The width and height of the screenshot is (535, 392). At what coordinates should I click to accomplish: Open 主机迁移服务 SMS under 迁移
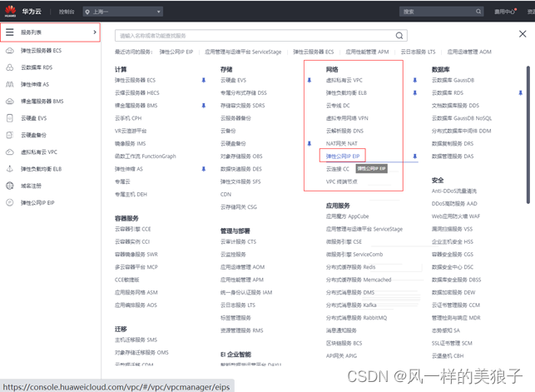[136, 340]
